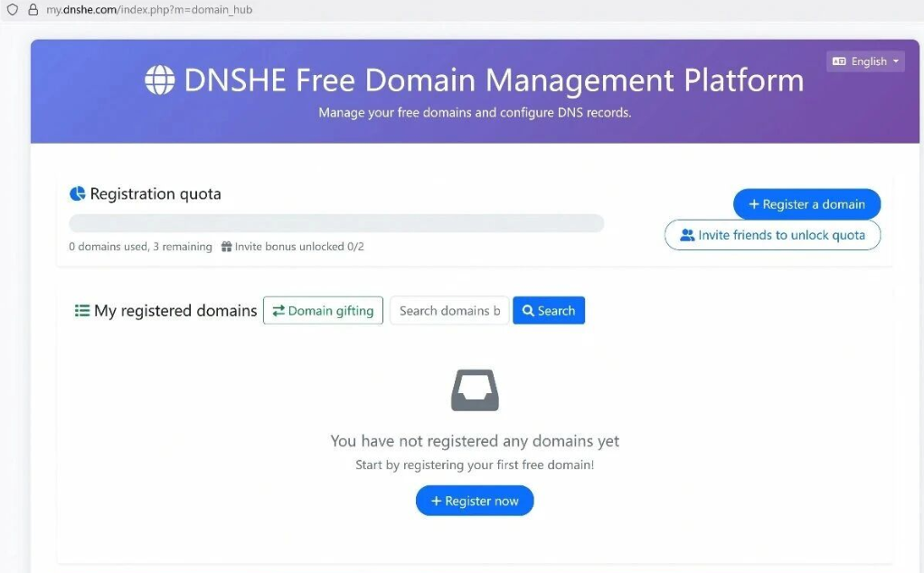Select Invite friends to unlock quota
The width and height of the screenshot is (924, 573).
(x=772, y=235)
